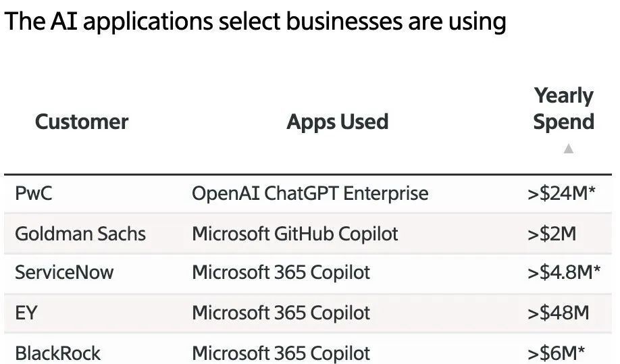Click the >$2M spend value

click(551, 234)
